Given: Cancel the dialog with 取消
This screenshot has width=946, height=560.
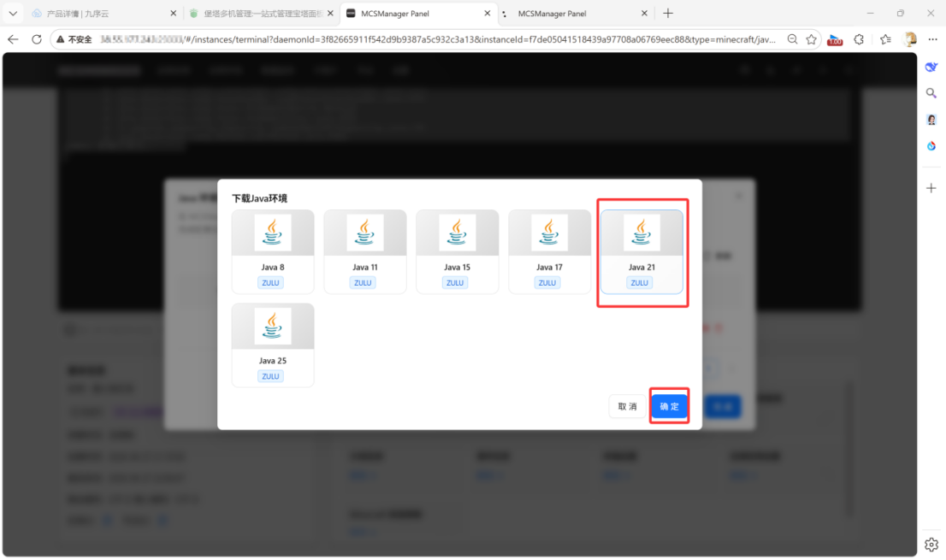Looking at the screenshot, I should pyautogui.click(x=628, y=406).
